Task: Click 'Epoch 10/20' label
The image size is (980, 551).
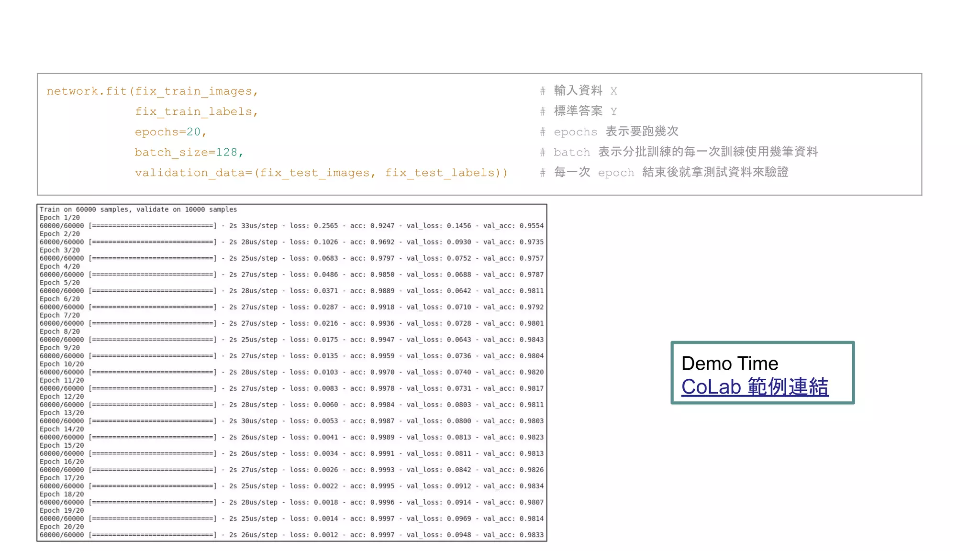Action: coord(62,364)
